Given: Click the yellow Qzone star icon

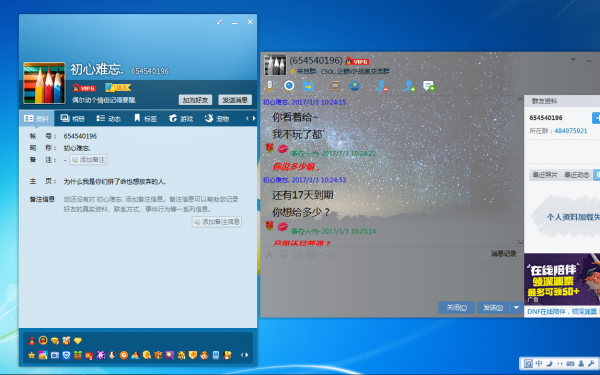Looking at the screenshot, I should [x=32, y=355].
